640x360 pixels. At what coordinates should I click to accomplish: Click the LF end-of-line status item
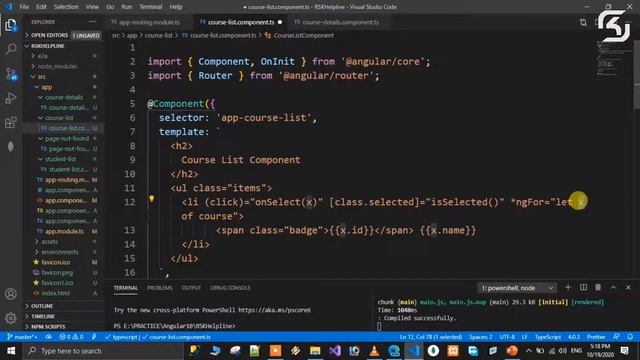524,337
